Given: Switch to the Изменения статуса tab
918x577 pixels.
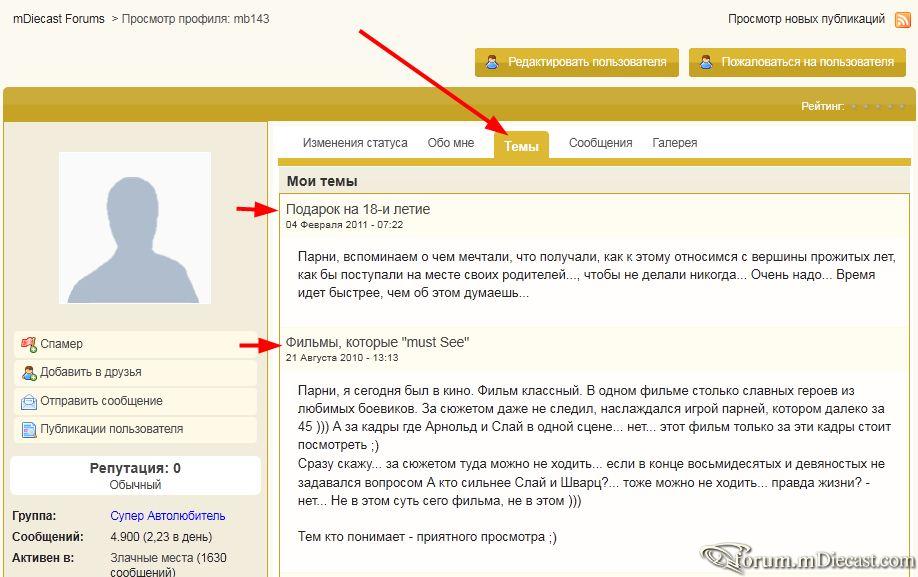Looking at the screenshot, I should 355,143.
